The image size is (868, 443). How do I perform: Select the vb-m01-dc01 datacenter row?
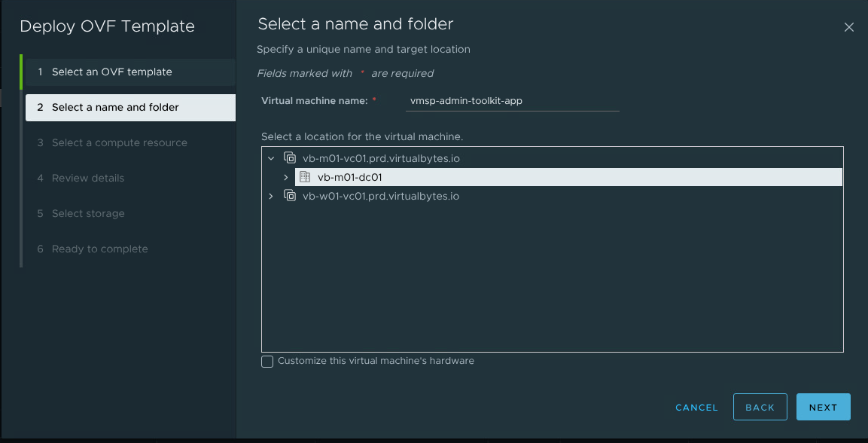[568, 177]
